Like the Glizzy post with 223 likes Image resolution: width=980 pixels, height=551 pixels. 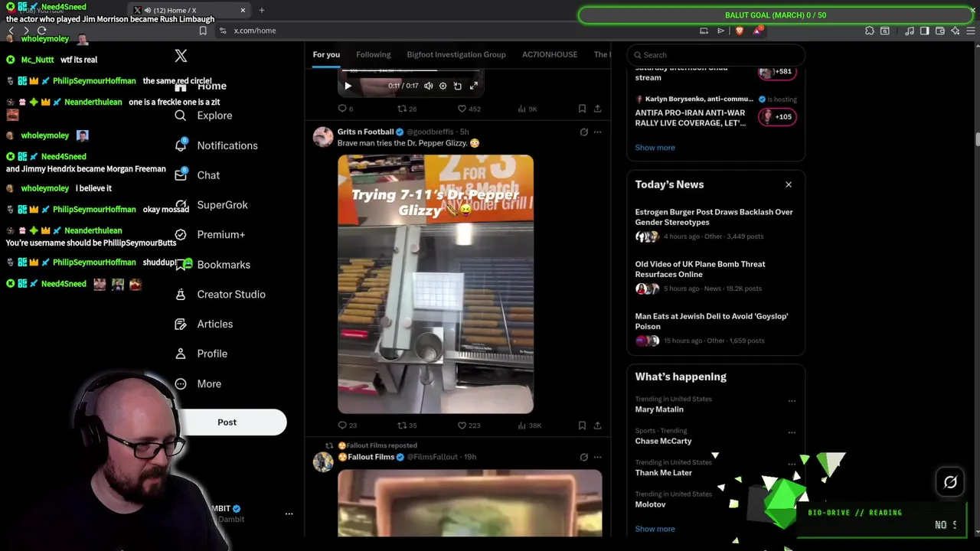point(469,425)
